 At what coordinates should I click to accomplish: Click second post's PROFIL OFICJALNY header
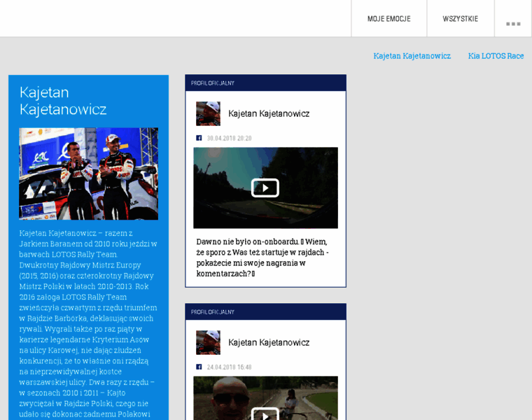tap(266, 311)
